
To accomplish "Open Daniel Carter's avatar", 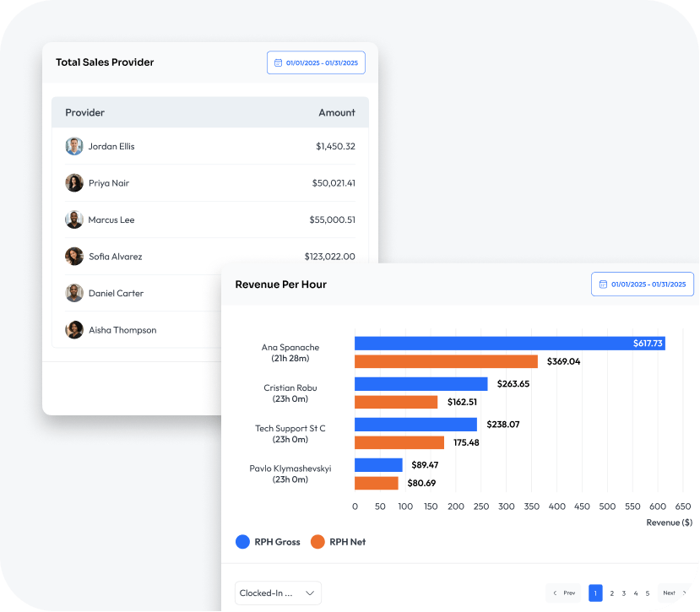I will (x=74, y=293).
